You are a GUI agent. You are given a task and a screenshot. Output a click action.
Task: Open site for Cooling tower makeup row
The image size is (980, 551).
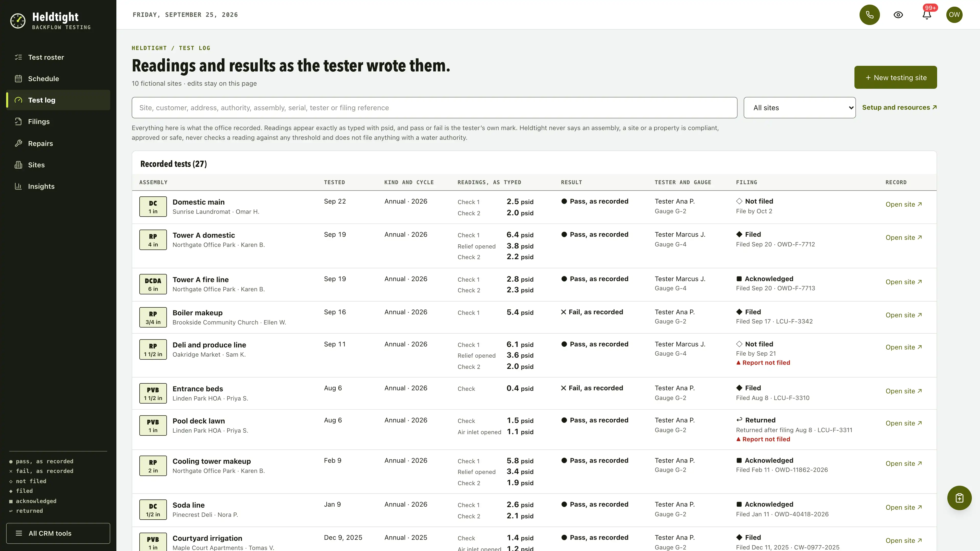click(903, 464)
